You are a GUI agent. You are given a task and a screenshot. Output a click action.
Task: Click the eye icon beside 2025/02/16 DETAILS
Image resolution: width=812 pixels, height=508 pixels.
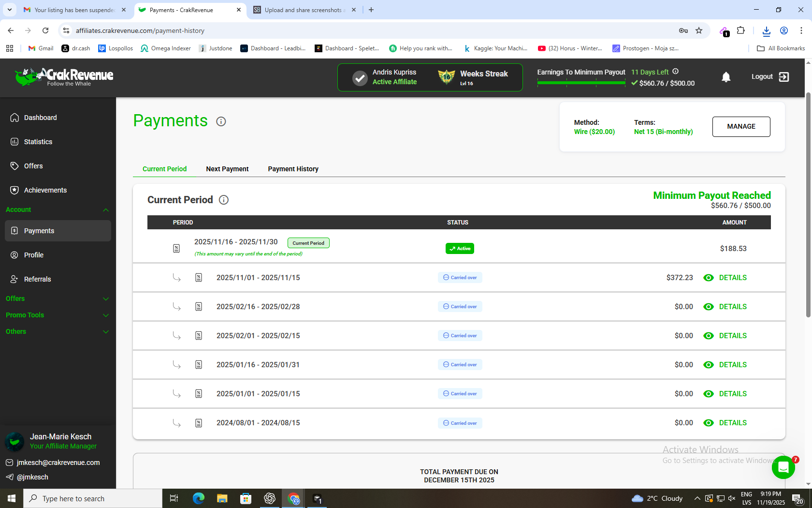[x=709, y=307]
